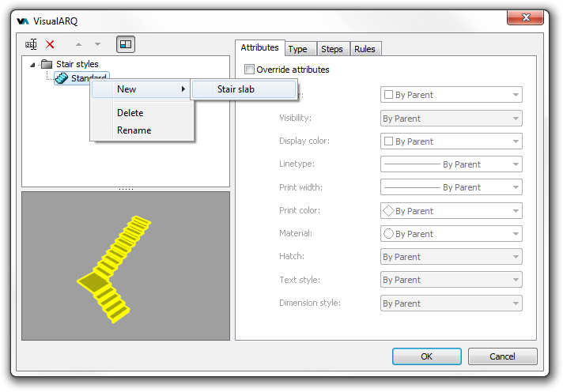Collapse the Stair styles tree node

pyautogui.click(x=32, y=64)
